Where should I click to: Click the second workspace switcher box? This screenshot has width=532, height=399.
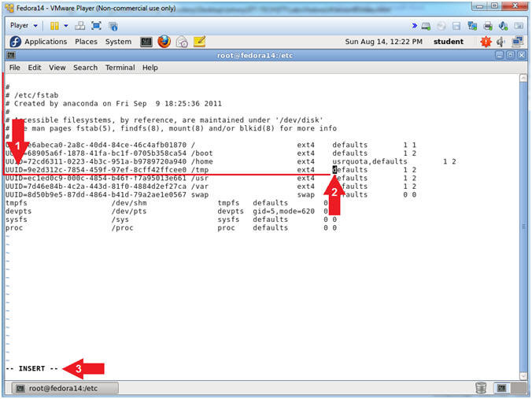518,388
